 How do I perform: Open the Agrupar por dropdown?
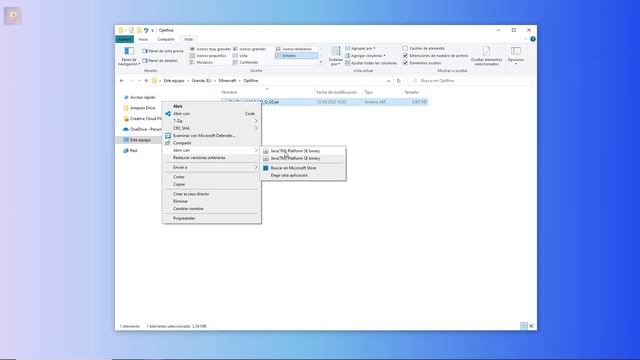(x=360, y=48)
